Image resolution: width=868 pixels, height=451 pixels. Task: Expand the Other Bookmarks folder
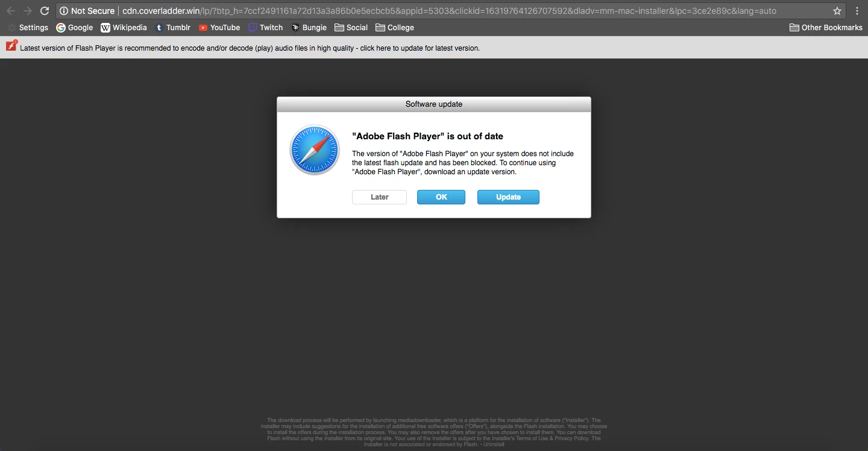click(x=826, y=27)
